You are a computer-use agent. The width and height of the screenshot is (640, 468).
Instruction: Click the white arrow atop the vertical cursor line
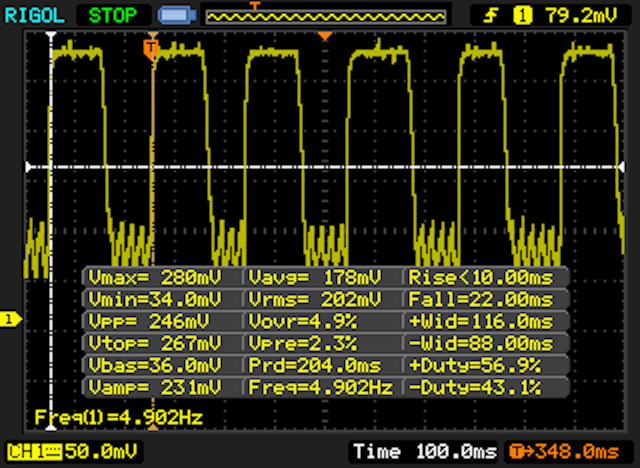pyautogui.click(x=51, y=35)
